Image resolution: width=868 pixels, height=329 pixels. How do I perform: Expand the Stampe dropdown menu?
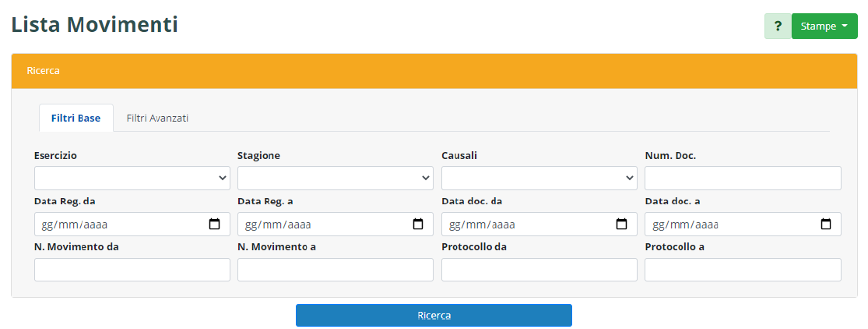(x=824, y=26)
